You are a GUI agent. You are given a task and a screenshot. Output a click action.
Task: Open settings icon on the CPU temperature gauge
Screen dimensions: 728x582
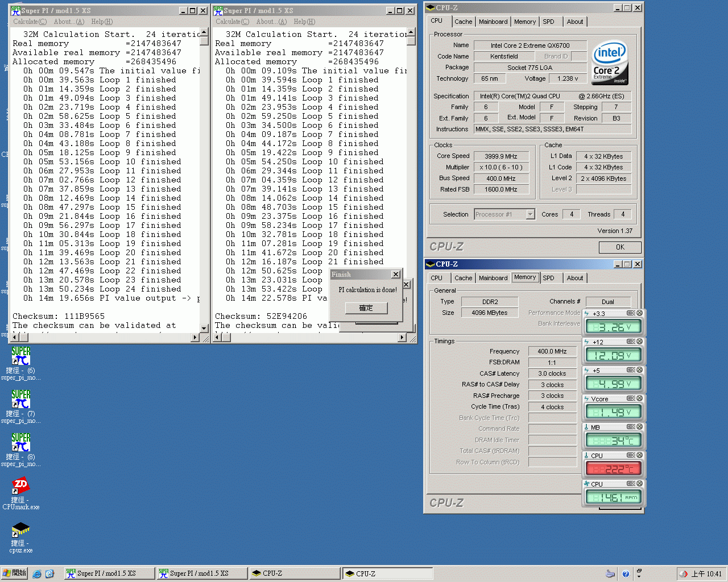631,455
